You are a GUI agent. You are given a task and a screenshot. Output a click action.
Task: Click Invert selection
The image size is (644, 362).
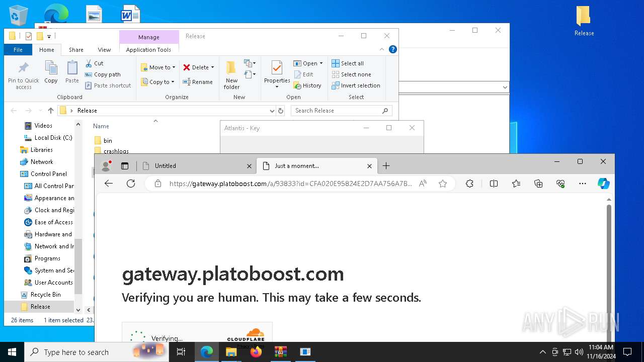(356, 85)
